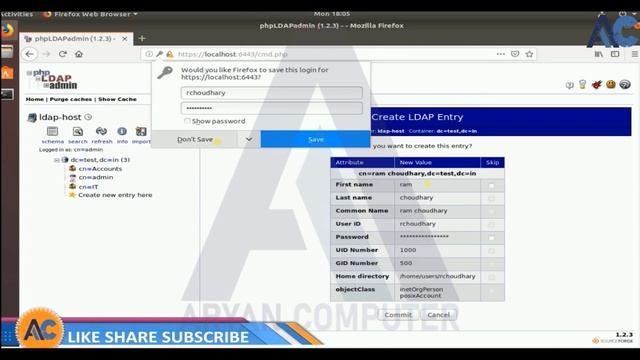Open page actions three-dot menu
The image size is (640, 360).
point(500,54)
